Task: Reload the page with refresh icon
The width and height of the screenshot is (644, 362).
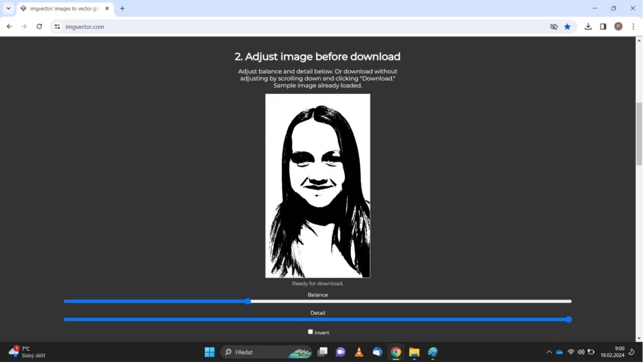Action: pyautogui.click(x=39, y=26)
